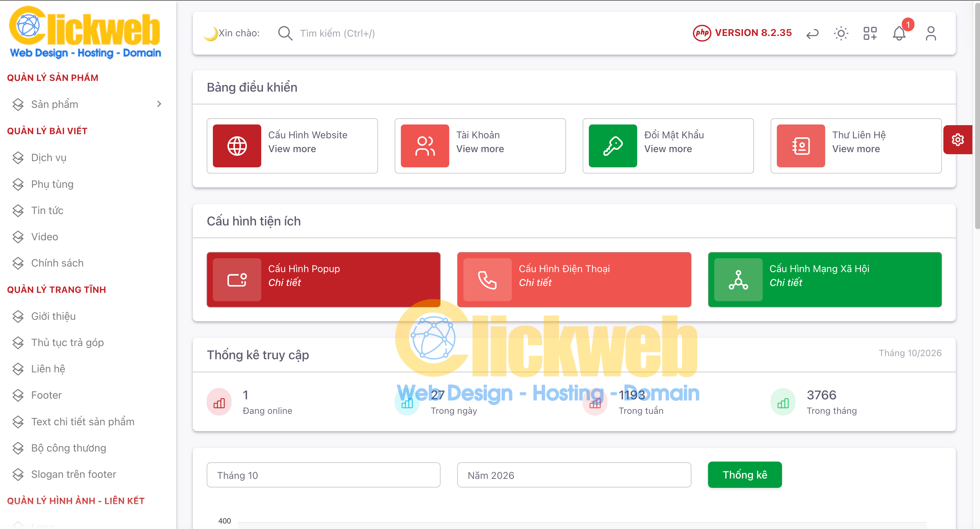Click the layers icon beside Footer
980x529 pixels.
tap(18, 395)
